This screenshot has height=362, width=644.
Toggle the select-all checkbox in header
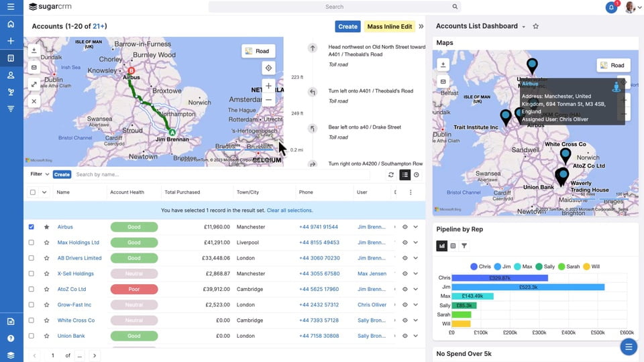pos(32,192)
